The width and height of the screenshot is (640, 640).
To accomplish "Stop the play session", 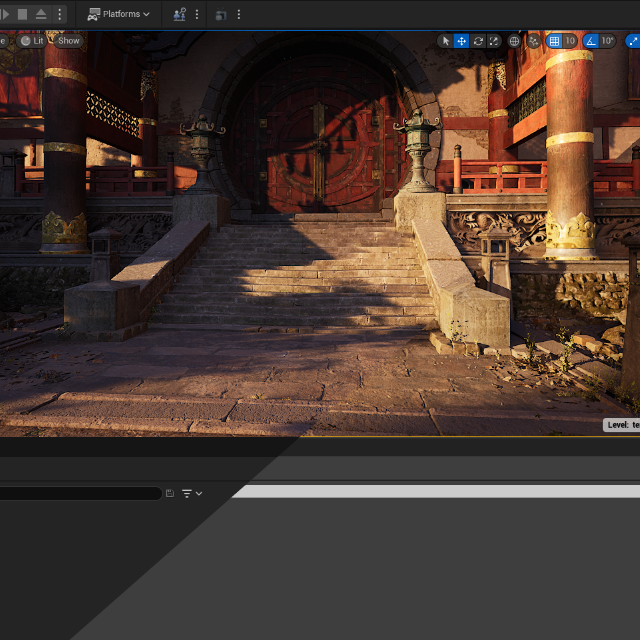I will point(22,14).
